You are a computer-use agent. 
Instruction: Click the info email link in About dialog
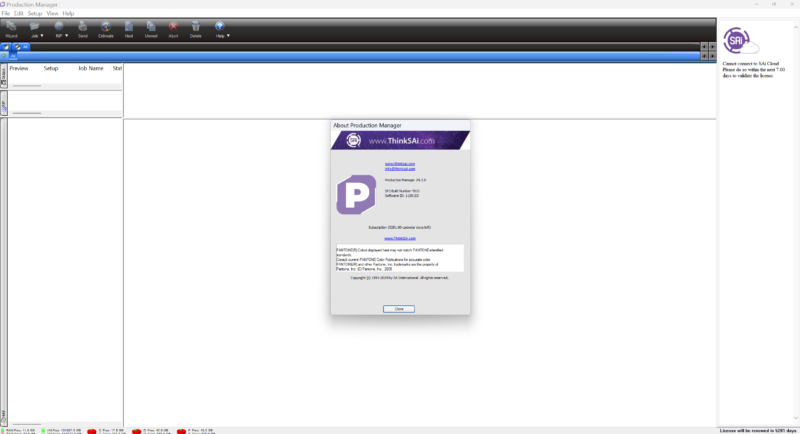pos(399,168)
